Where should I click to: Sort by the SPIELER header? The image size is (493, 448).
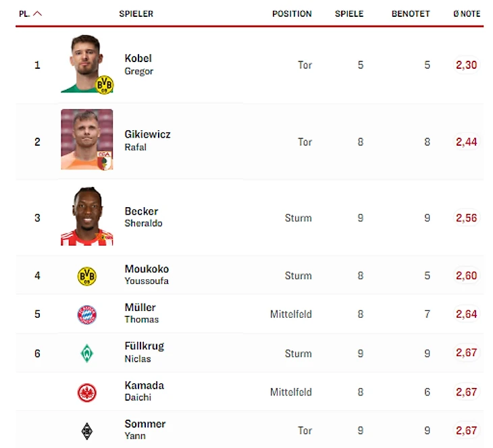click(136, 13)
